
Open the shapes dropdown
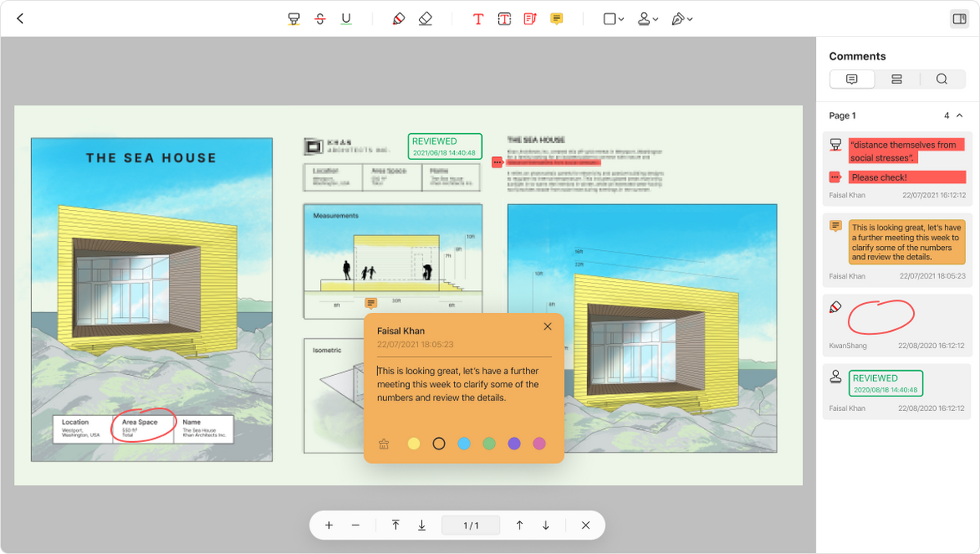tap(613, 19)
